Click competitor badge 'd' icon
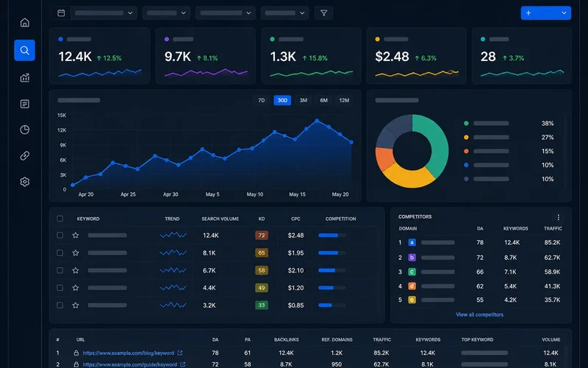Image resolution: width=588 pixels, height=368 pixels. pyautogui.click(x=412, y=286)
